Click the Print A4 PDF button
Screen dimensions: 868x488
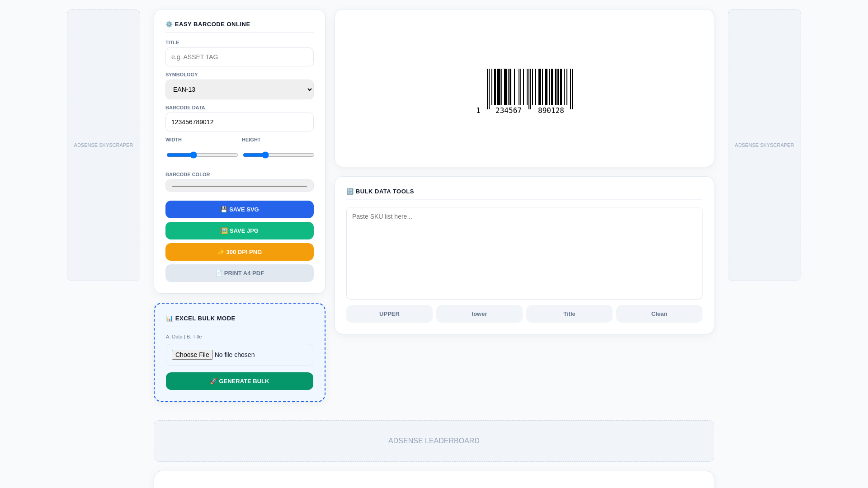click(239, 273)
